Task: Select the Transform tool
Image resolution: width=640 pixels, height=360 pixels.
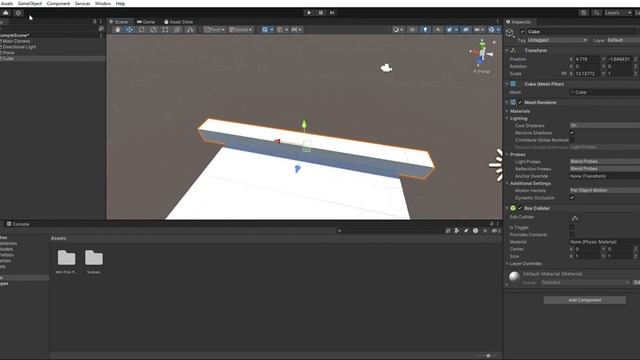Action: point(177,29)
